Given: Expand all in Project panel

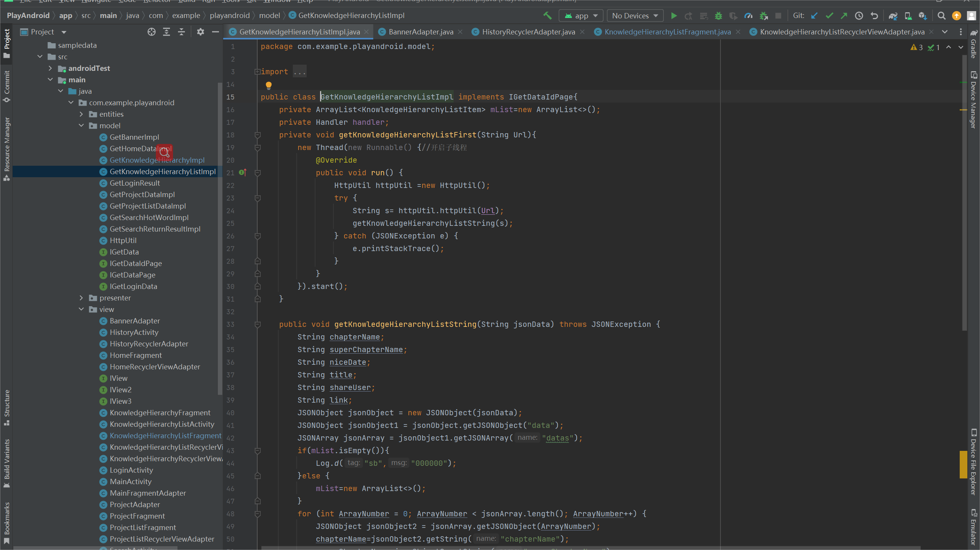Looking at the screenshot, I should coord(167,32).
